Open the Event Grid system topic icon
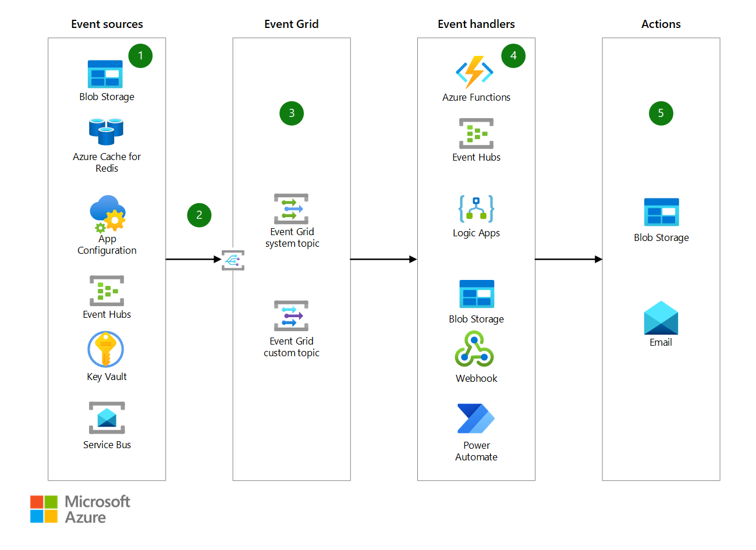 click(x=292, y=208)
